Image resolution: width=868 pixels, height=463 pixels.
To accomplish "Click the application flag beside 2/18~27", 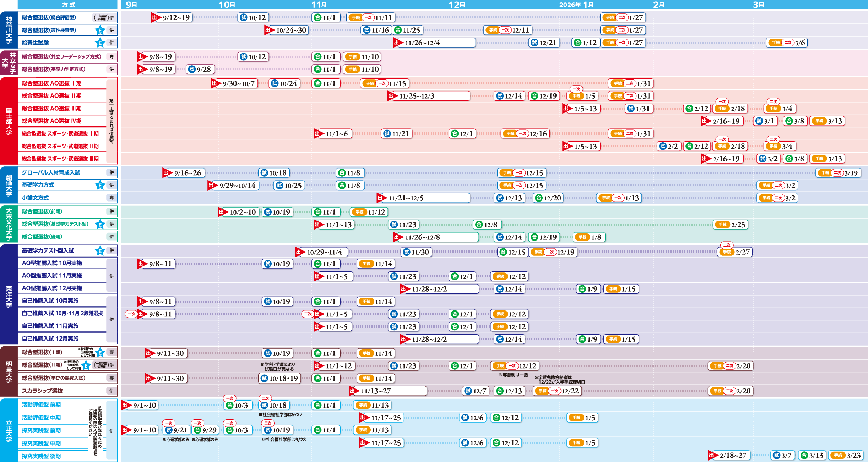I will [712, 455].
